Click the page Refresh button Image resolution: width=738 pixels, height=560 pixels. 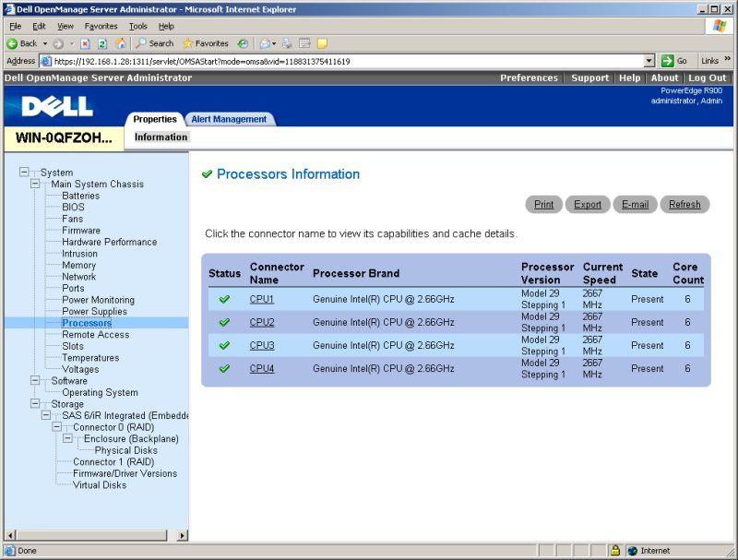(x=684, y=204)
